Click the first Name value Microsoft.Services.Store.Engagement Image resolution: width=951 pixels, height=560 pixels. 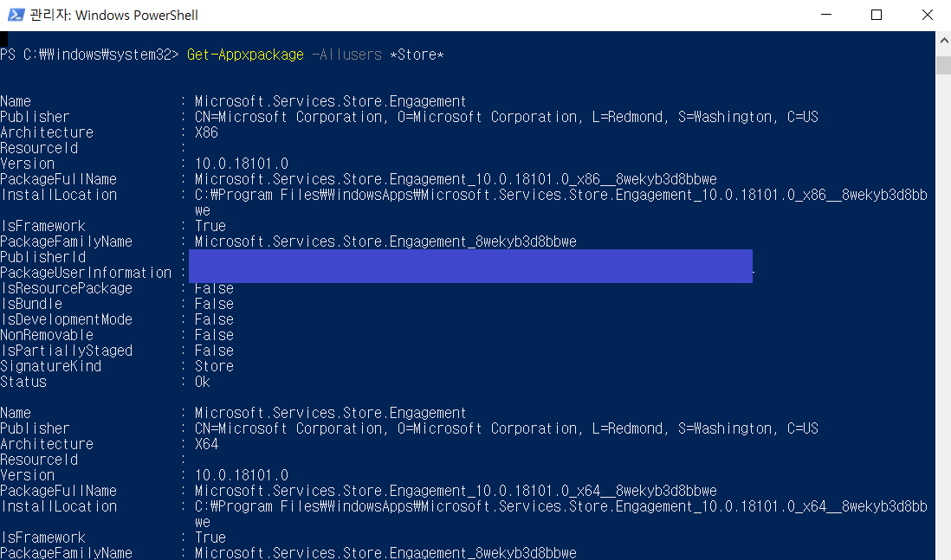(331, 101)
